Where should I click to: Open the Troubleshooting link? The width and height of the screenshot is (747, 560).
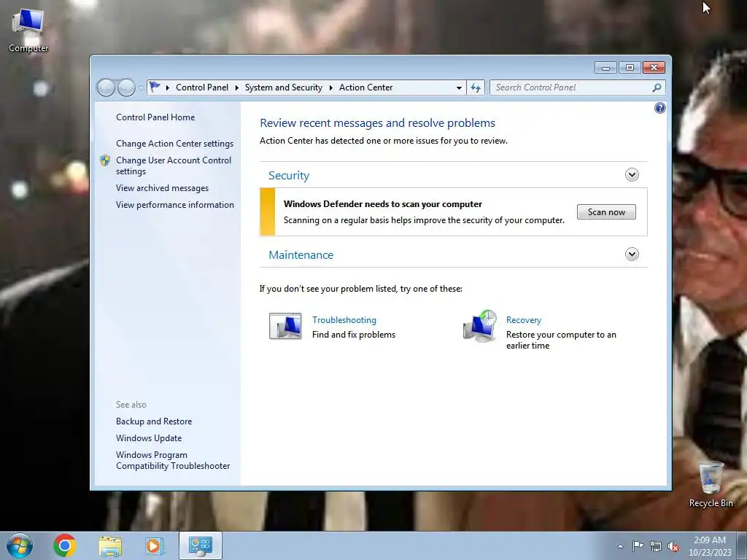click(344, 320)
